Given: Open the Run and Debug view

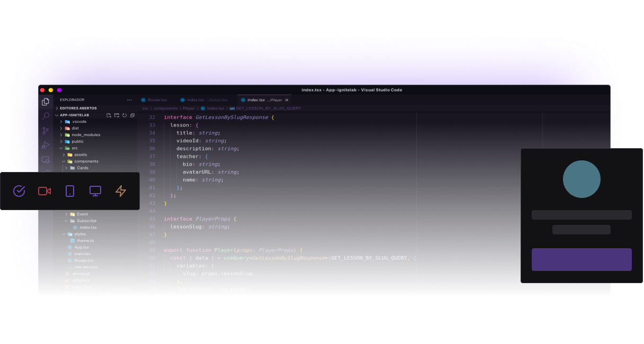Looking at the screenshot, I should (46, 144).
